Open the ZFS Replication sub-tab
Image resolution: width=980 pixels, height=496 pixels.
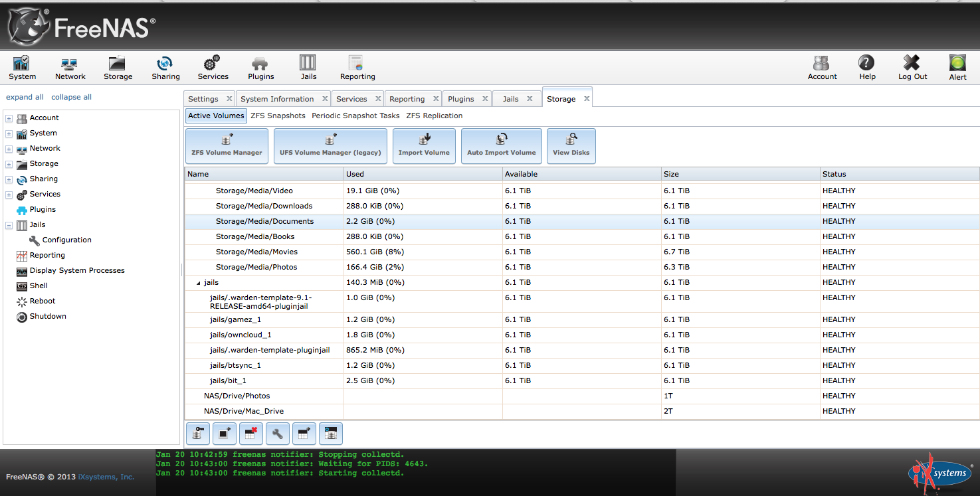[434, 116]
